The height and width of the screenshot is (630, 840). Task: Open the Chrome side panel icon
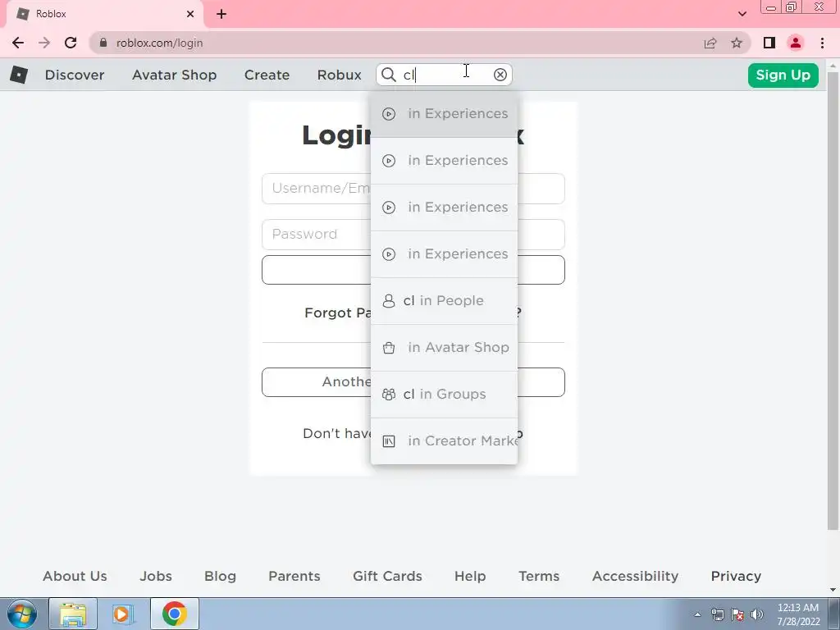pyautogui.click(x=769, y=43)
